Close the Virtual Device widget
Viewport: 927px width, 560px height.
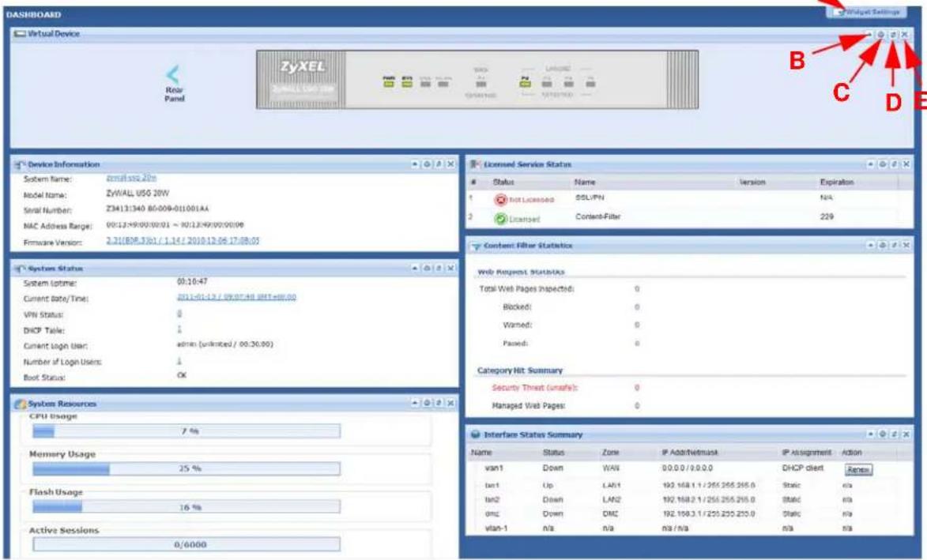[x=905, y=35]
